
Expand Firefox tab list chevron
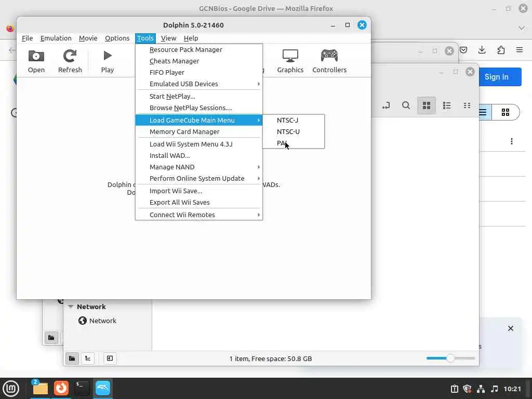pos(522,28)
